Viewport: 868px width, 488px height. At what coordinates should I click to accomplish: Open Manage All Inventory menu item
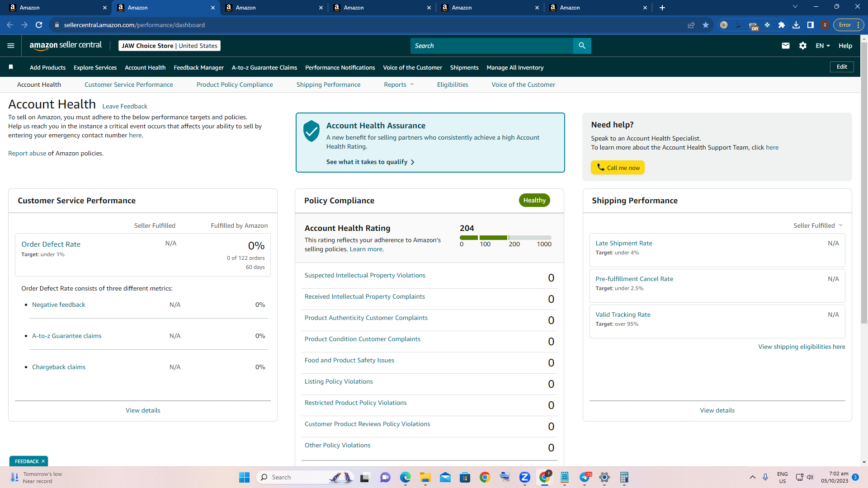tap(515, 67)
